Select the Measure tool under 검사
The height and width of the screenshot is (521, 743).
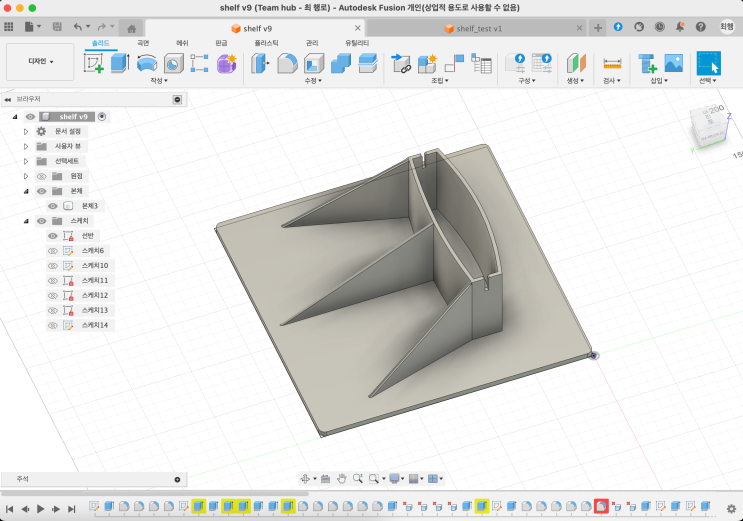point(612,64)
